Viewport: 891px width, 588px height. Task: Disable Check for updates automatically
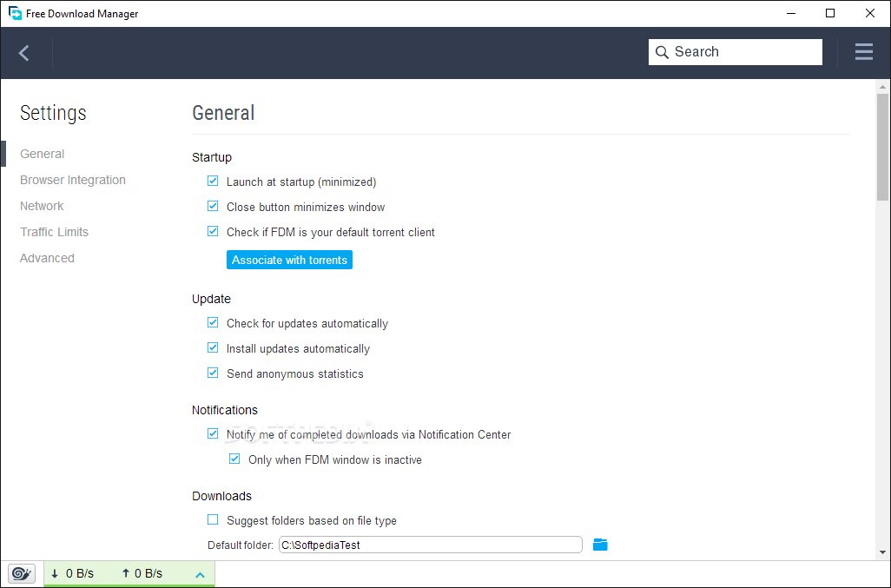[x=213, y=323]
